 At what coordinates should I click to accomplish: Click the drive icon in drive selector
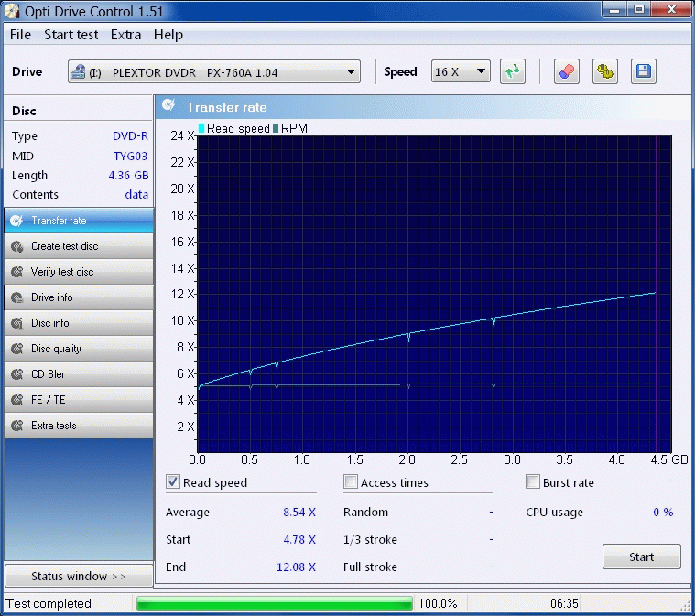78,71
